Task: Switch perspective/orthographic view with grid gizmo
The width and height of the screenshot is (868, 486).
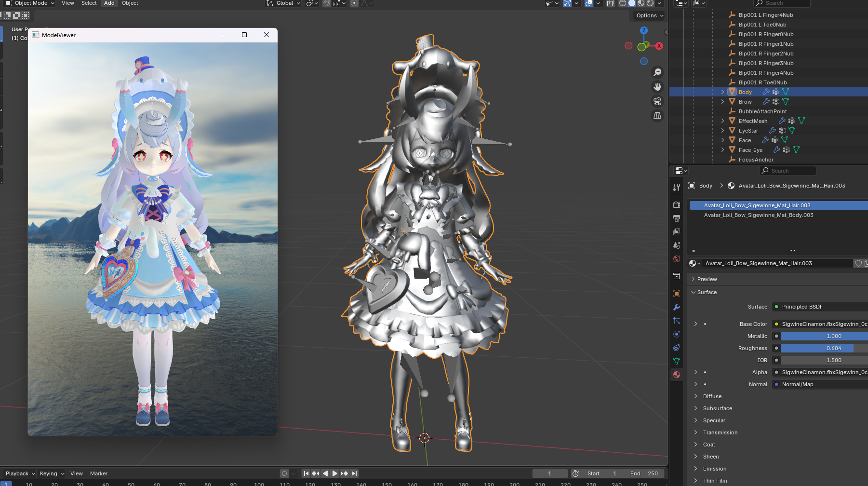Action: (x=657, y=116)
